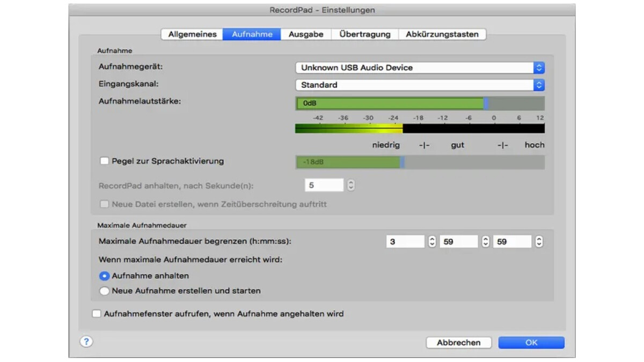
Task: Click 'Wenn maximale Aufnahmedauer erreicht wird:' text
Action: pyautogui.click(x=191, y=260)
